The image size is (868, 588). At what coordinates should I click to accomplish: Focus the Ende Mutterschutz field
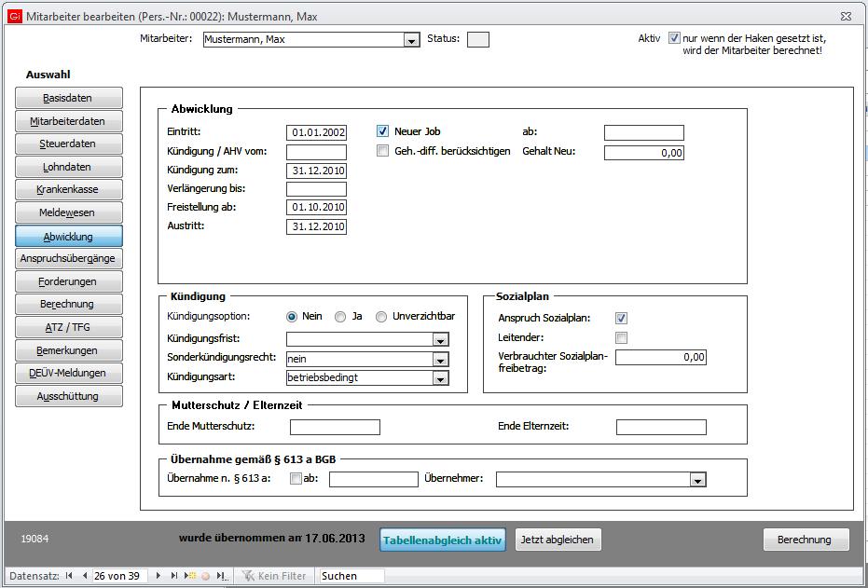336,427
